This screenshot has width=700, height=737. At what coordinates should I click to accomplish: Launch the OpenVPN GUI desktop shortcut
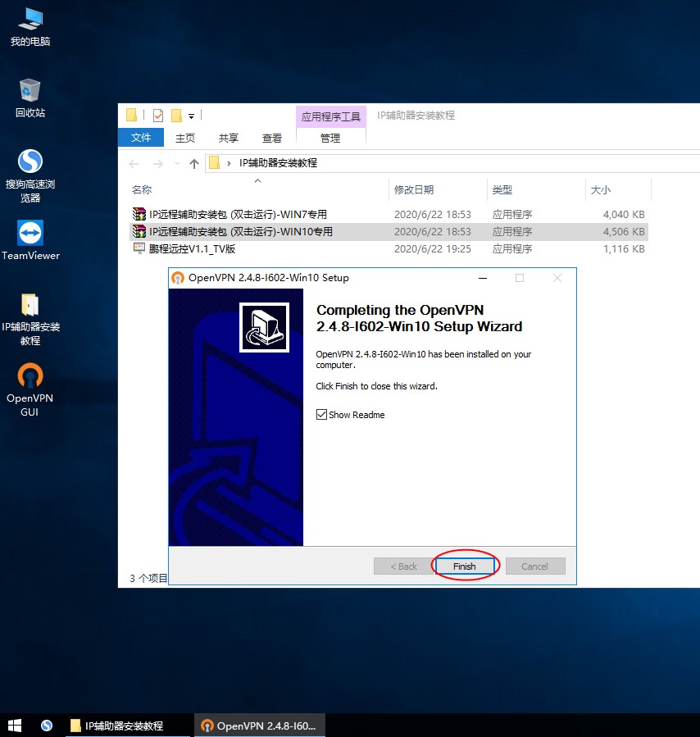[30, 389]
